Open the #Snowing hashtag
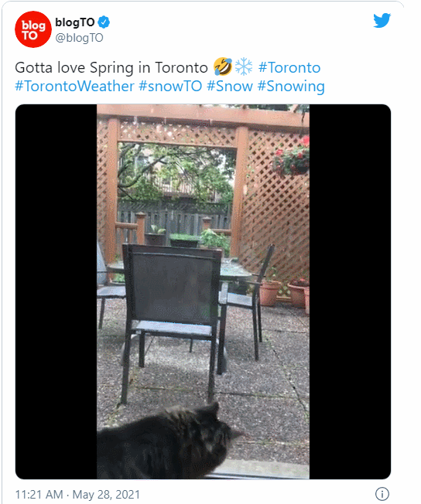Image resolution: width=421 pixels, height=504 pixels. [x=291, y=87]
